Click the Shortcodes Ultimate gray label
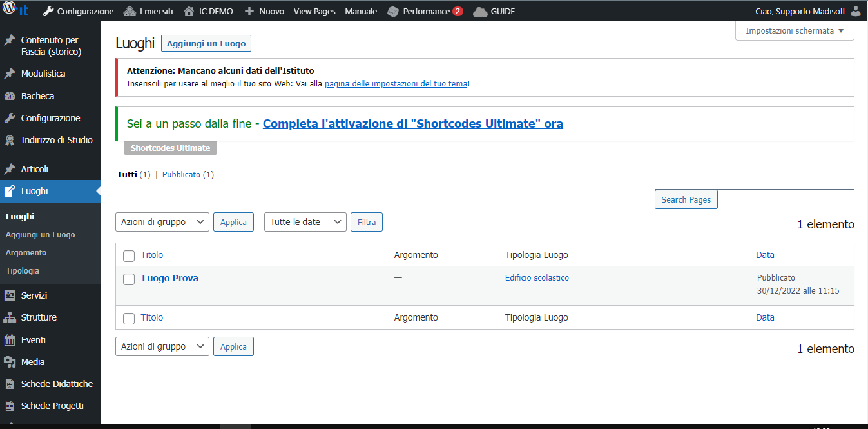This screenshot has height=429, width=868. coord(170,148)
